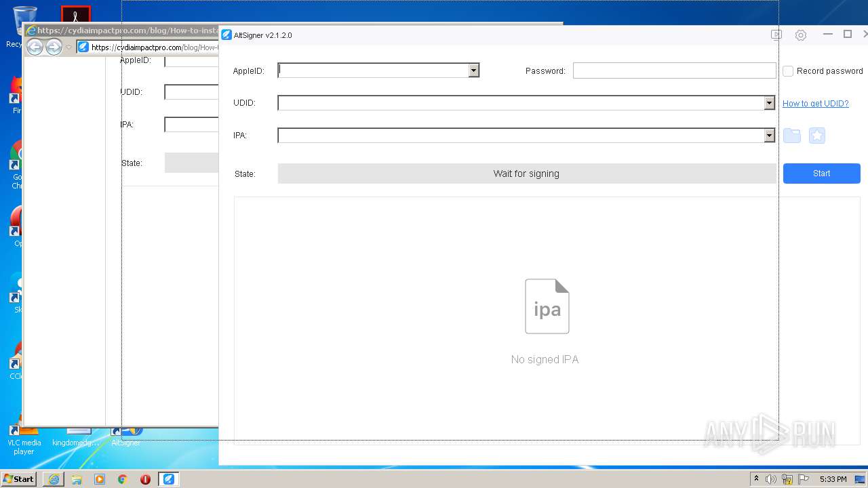Go forward in Internet Explorer window
This screenshot has height=488, width=868.
pyautogui.click(x=54, y=47)
